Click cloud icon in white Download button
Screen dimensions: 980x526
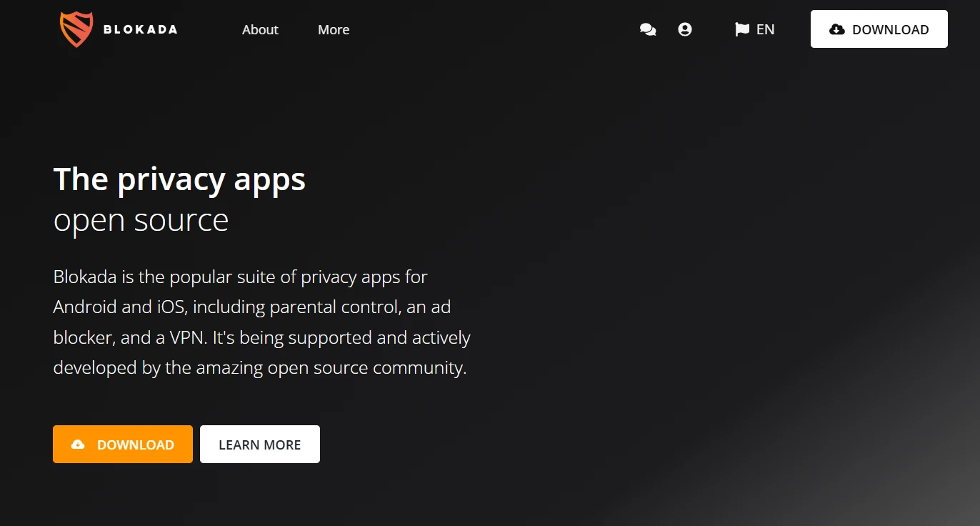pos(837,29)
